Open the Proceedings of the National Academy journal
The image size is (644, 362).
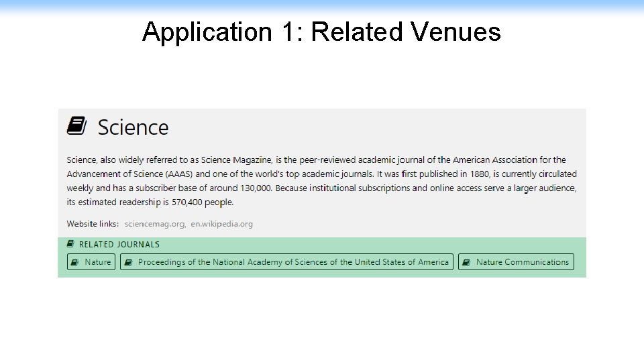click(286, 262)
